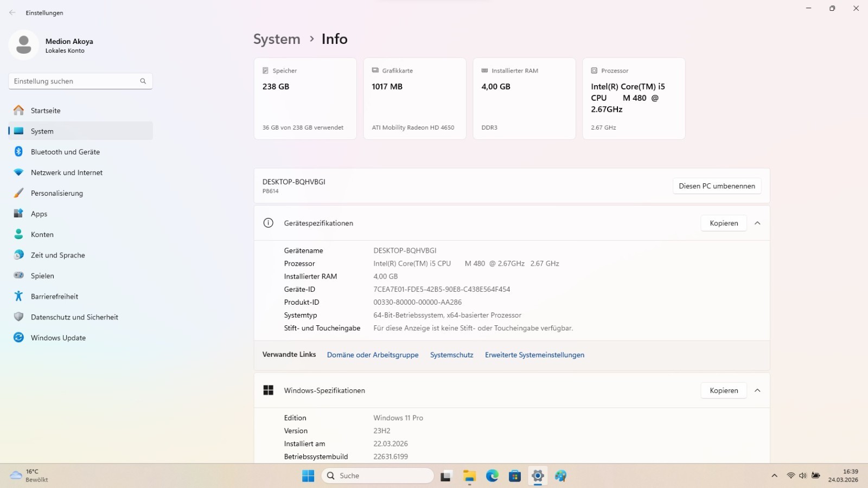
Task: Click the Betriebssystembuild value 22631.6199
Action: point(390,457)
